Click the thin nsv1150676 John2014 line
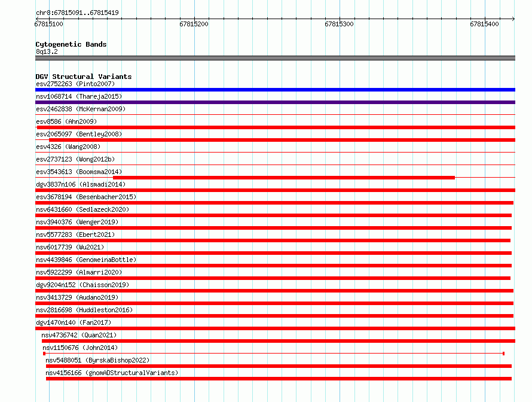 coord(274,354)
